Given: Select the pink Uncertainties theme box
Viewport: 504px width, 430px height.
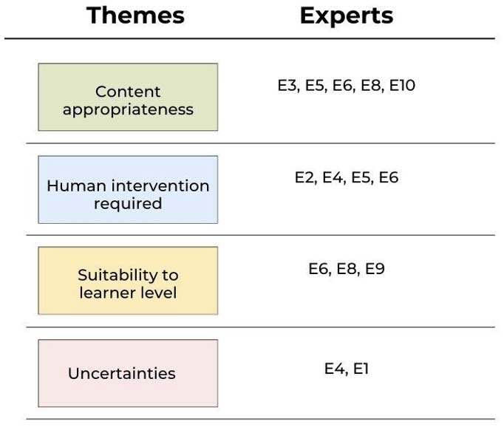Looking at the screenshot, I should coord(128,373).
